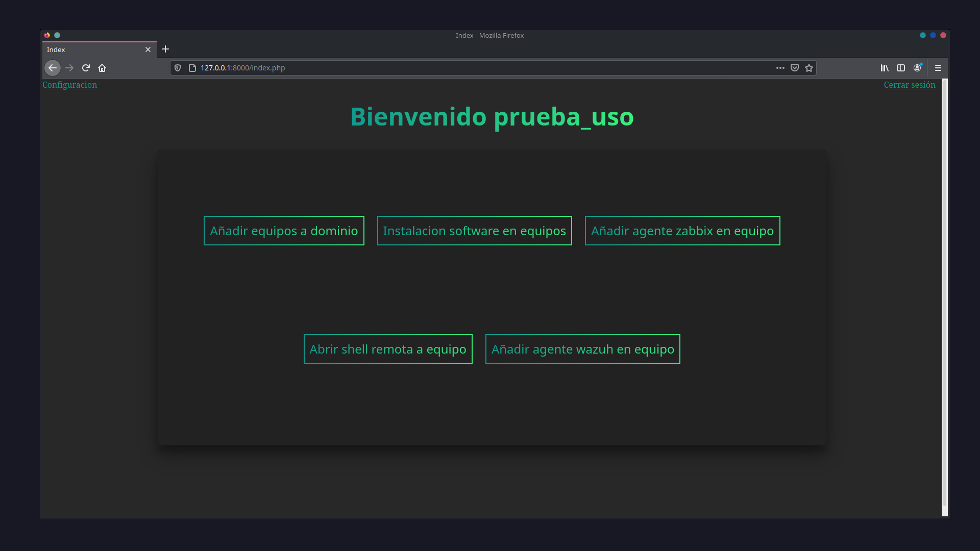The height and width of the screenshot is (551, 980).
Task: Click Añadir agente zabbix en equipo
Action: coord(682,231)
